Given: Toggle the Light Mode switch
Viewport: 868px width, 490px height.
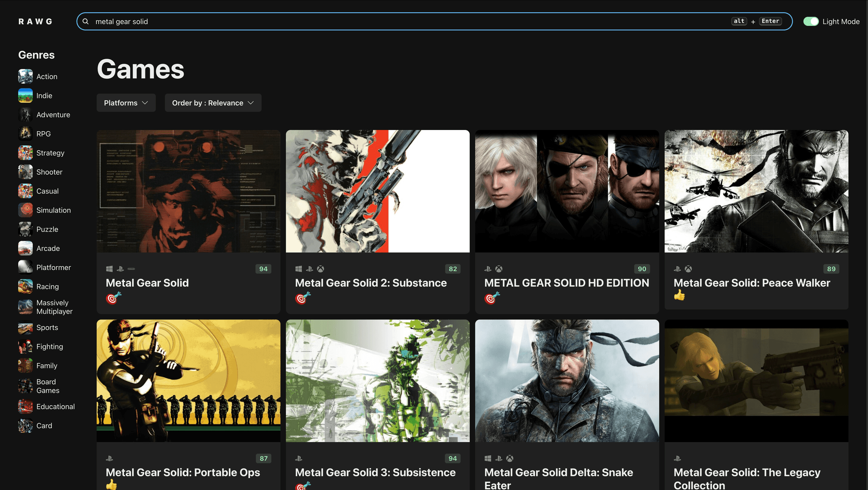Looking at the screenshot, I should (x=811, y=22).
